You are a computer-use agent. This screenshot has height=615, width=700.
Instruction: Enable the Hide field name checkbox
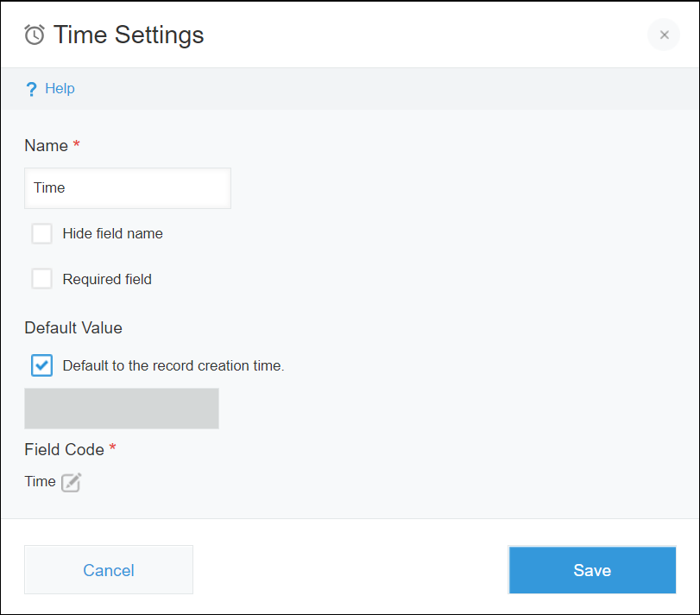point(41,233)
